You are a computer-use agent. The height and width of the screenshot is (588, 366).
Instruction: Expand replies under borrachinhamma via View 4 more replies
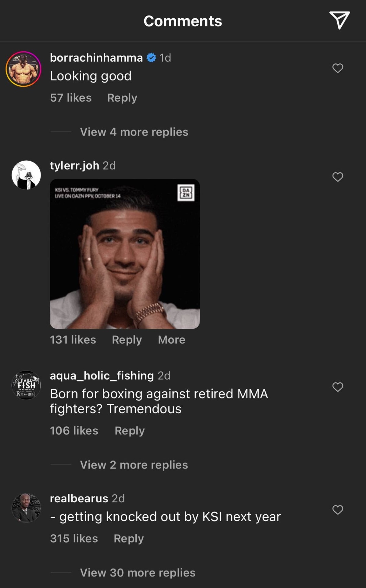click(134, 132)
